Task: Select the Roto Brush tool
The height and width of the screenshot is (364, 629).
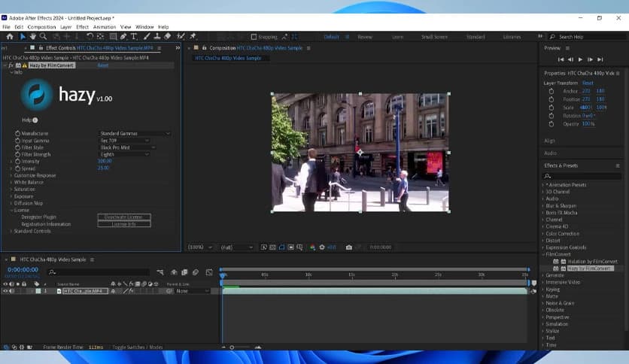Action: pyautogui.click(x=181, y=37)
